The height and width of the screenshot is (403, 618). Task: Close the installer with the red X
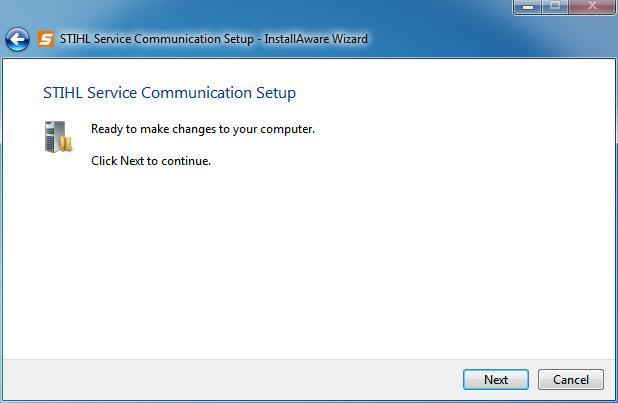[592, 7]
